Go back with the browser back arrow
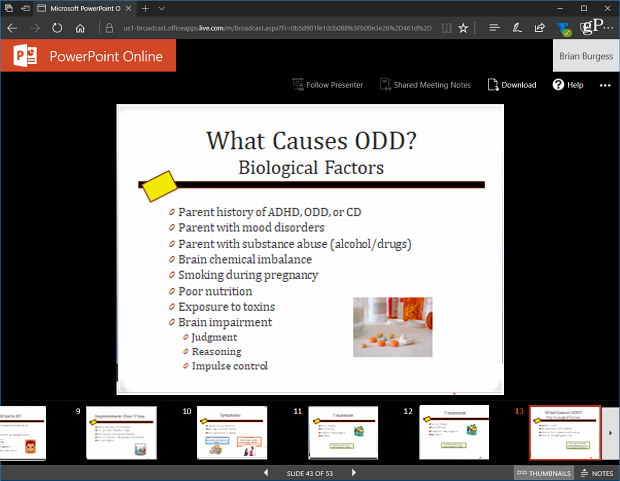Screen dimensions: 620x481 pos(12,28)
